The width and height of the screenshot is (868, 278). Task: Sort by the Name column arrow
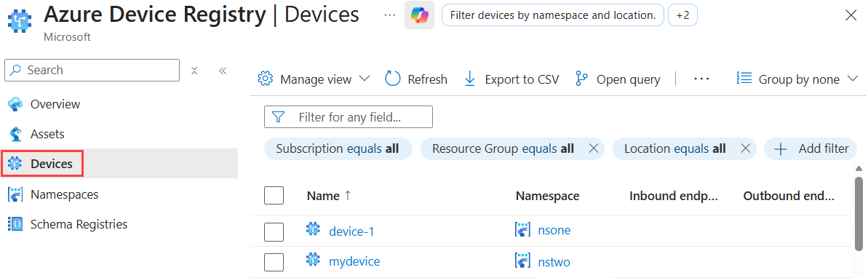[x=348, y=196]
